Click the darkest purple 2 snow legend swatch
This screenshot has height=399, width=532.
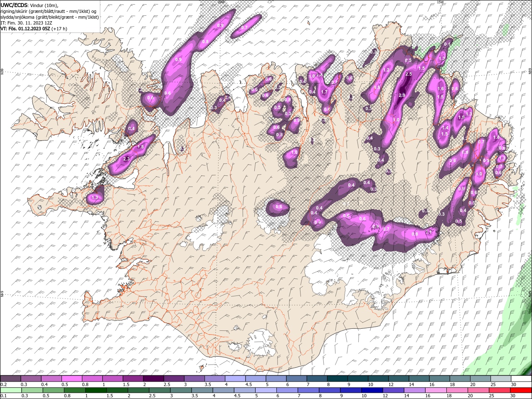(153, 379)
